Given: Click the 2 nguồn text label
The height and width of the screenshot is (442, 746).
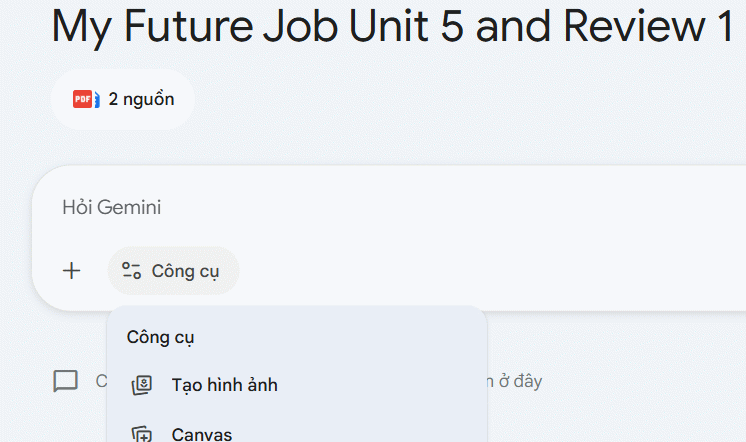Looking at the screenshot, I should click(141, 99).
